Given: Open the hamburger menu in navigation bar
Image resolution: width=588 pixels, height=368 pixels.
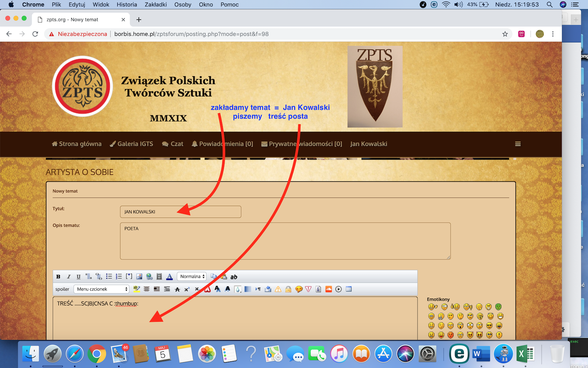Looking at the screenshot, I should (518, 144).
